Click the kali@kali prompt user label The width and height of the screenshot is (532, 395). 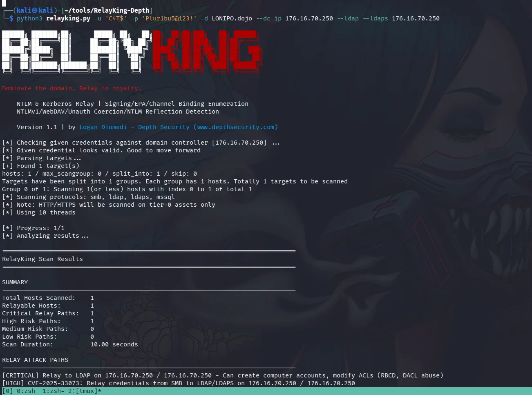(35, 11)
